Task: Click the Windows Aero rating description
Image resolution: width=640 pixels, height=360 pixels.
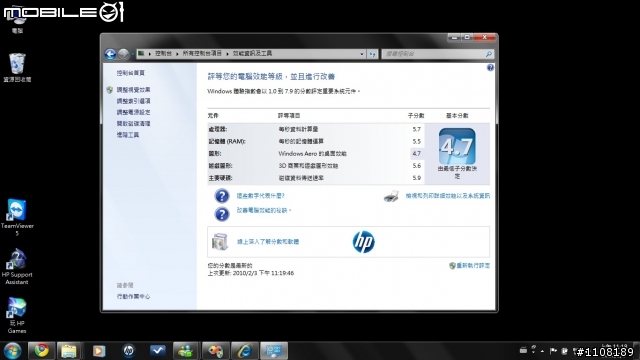Action: (312, 154)
